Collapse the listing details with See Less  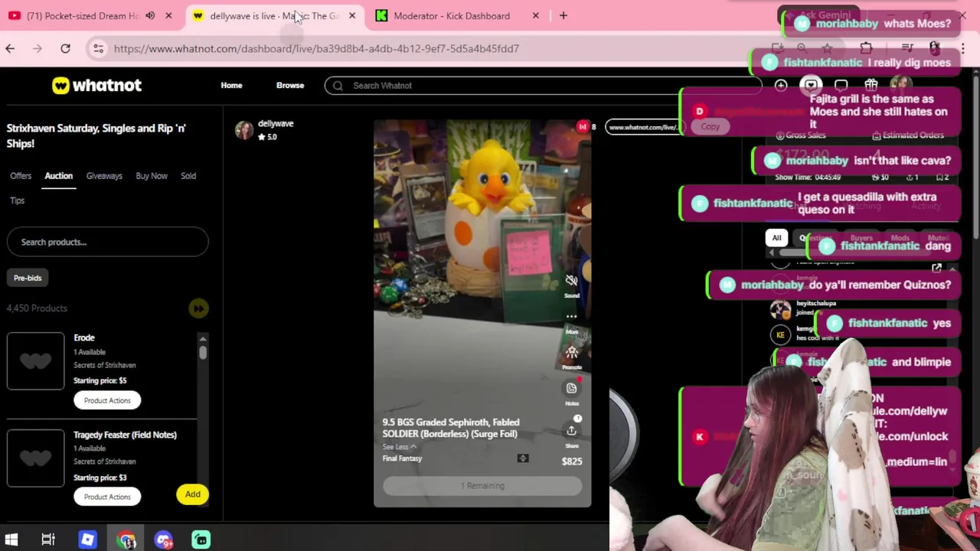[x=399, y=447]
